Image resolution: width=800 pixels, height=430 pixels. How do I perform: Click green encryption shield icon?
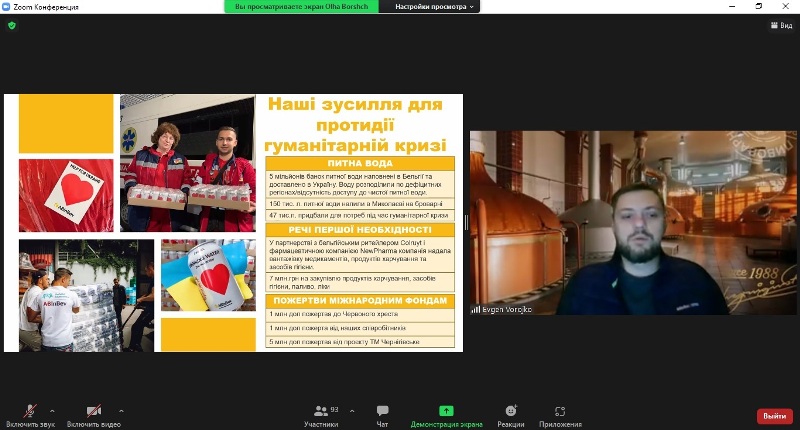[12, 25]
